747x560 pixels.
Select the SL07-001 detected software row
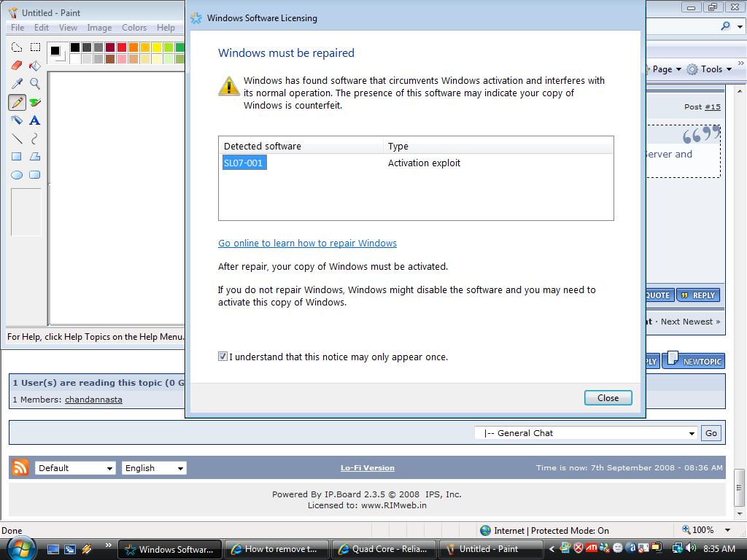244,163
